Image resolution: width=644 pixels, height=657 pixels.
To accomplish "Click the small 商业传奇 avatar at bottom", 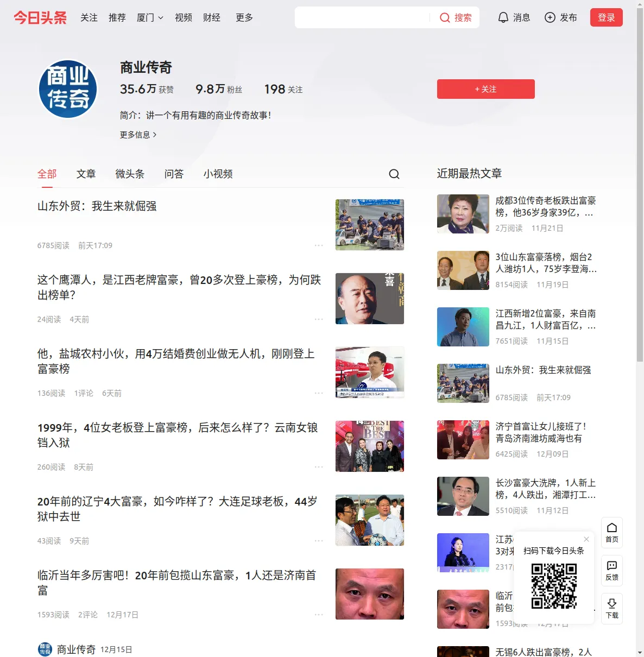I will tap(45, 649).
